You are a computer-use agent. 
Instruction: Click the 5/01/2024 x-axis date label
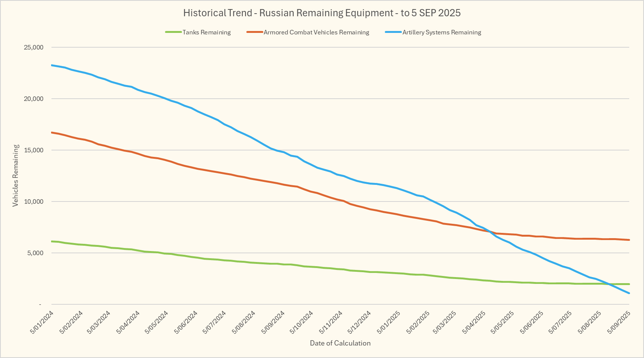pos(42,322)
